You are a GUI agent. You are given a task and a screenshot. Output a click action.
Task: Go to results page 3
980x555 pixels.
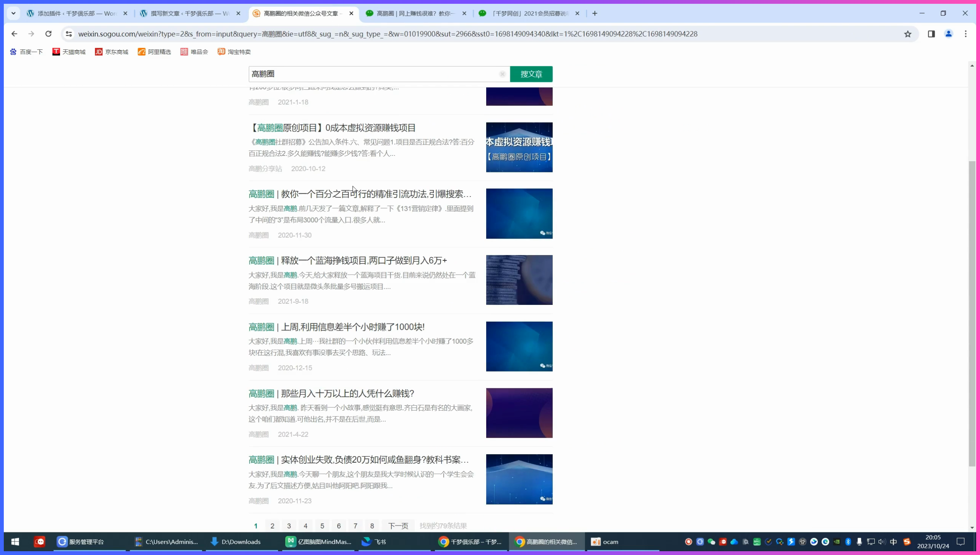(x=289, y=526)
